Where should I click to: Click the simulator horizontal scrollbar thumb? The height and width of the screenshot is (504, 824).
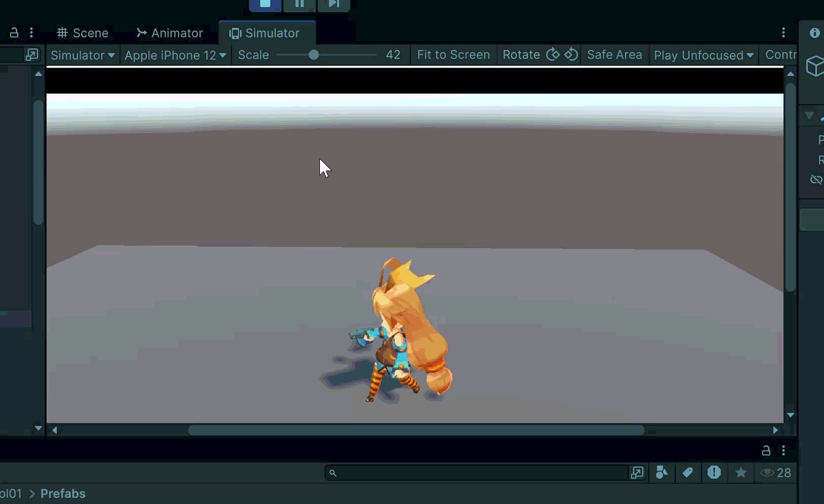pyautogui.click(x=416, y=430)
